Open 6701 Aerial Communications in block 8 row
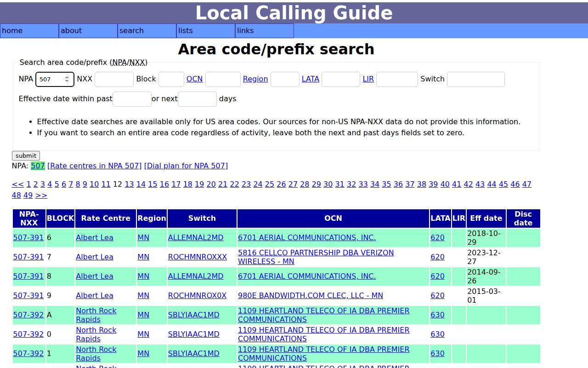The width and height of the screenshot is (588, 368). point(307,276)
